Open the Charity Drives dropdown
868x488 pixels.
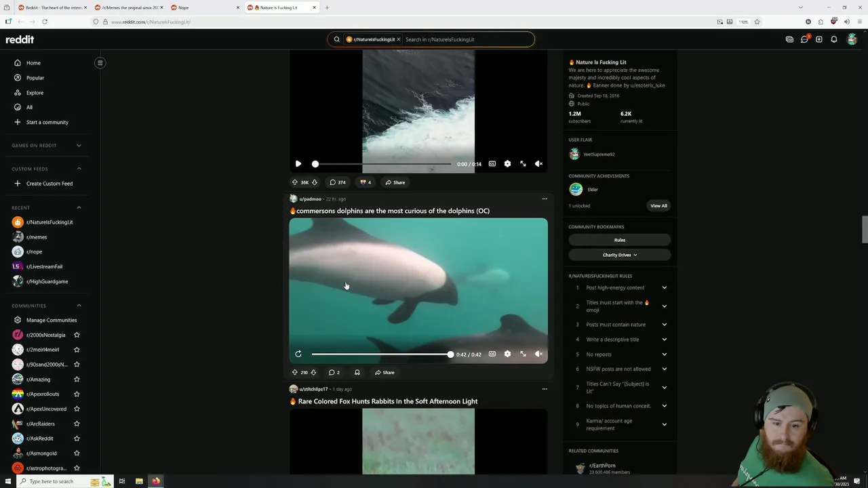[620, 255]
